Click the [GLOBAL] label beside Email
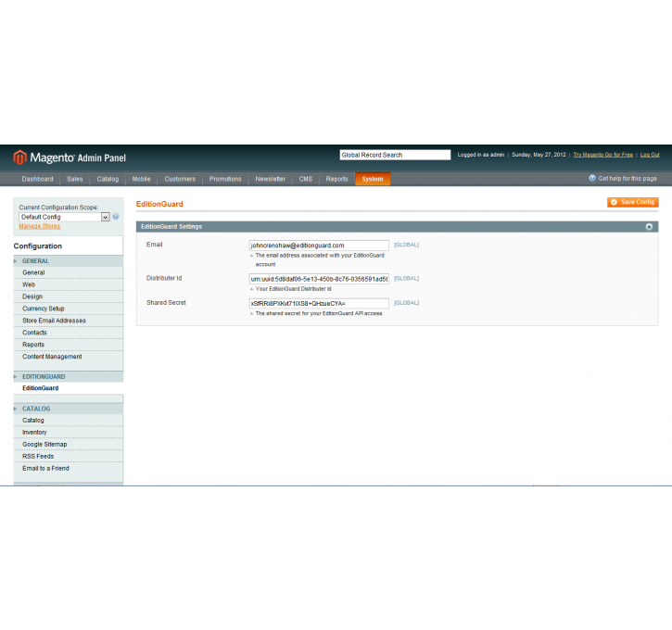This screenshot has height=630, width=672. [x=406, y=245]
